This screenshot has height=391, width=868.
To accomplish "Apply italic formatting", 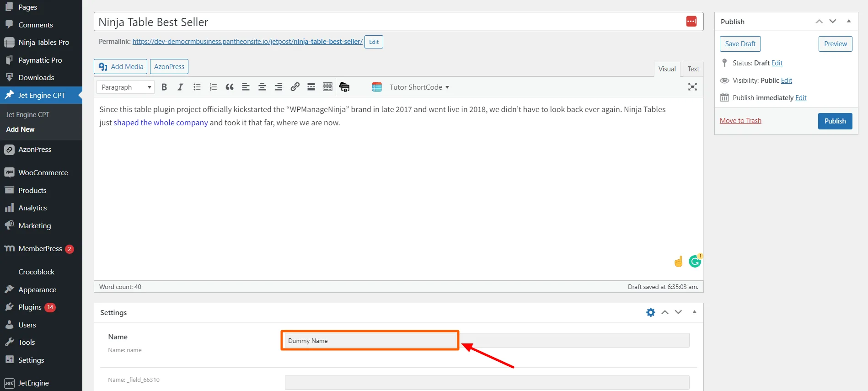I will (180, 87).
